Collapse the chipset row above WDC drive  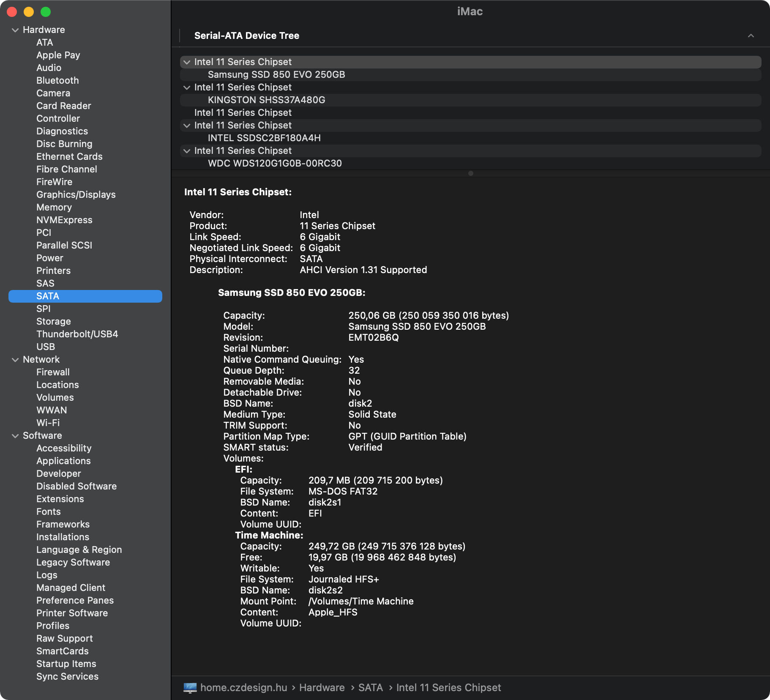pos(187,151)
